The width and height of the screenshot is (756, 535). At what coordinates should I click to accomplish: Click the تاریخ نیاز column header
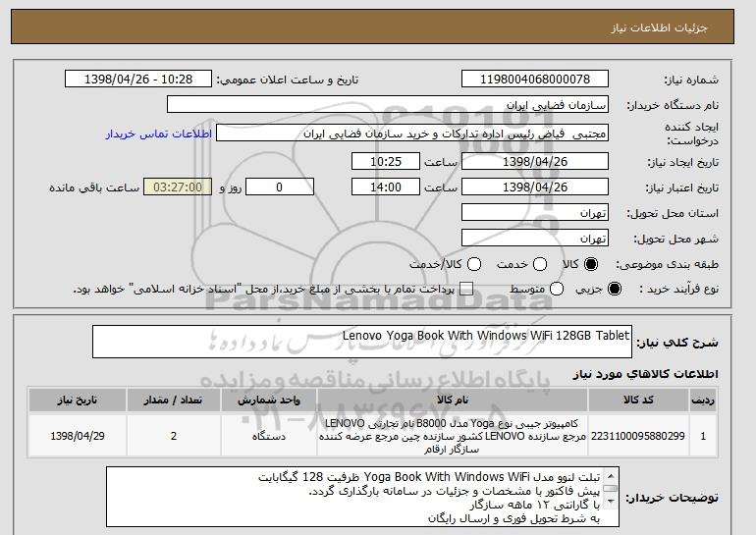point(78,401)
